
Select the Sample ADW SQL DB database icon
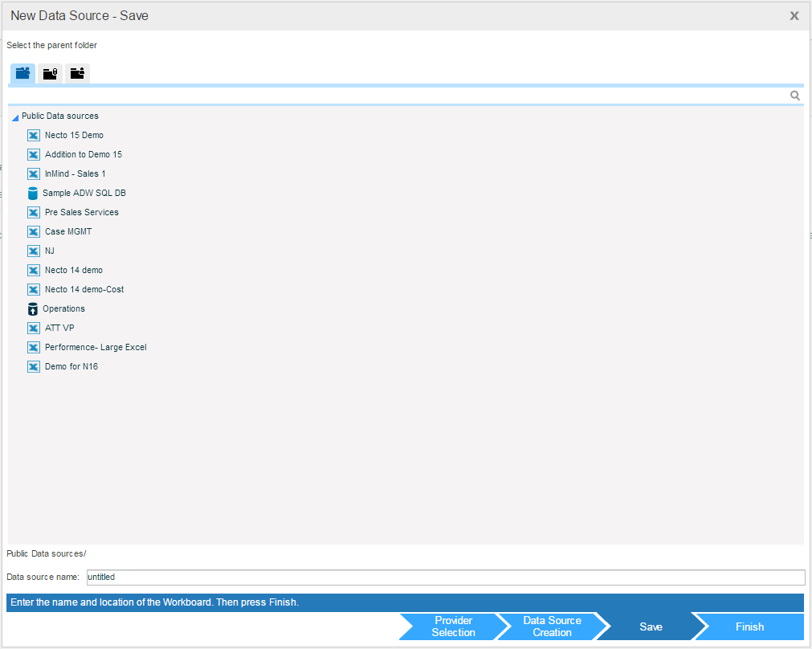(33, 193)
